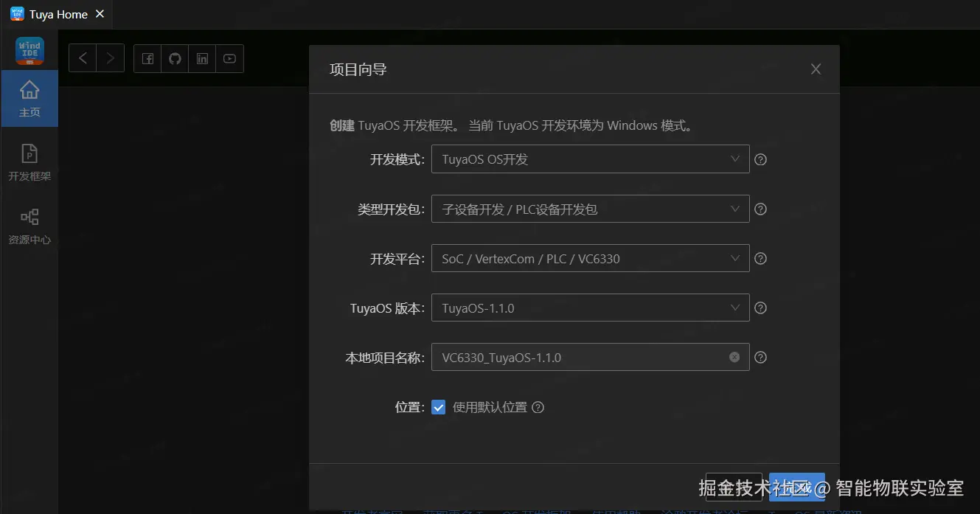This screenshot has height=514, width=980.
Task: Open the Facebook link icon
Action: coord(147,58)
